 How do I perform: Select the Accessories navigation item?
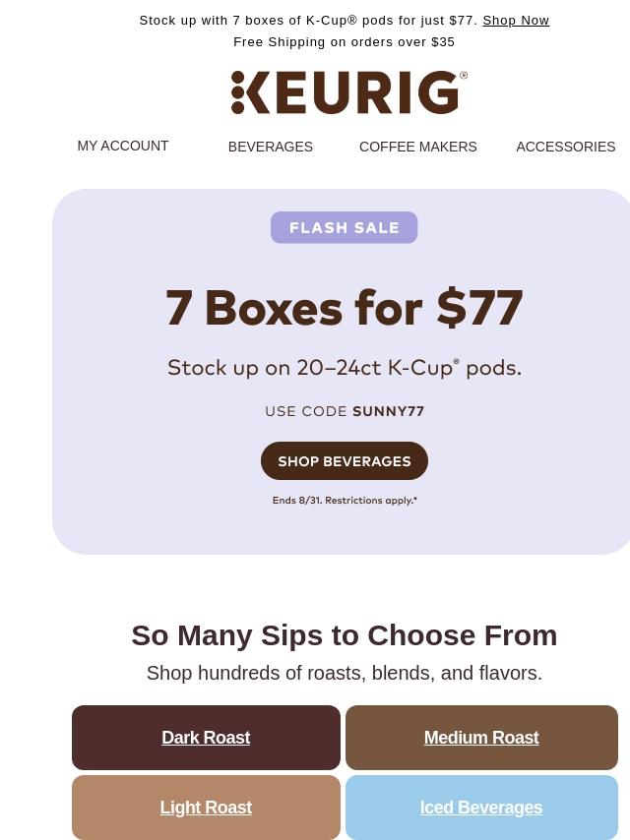[x=566, y=147]
